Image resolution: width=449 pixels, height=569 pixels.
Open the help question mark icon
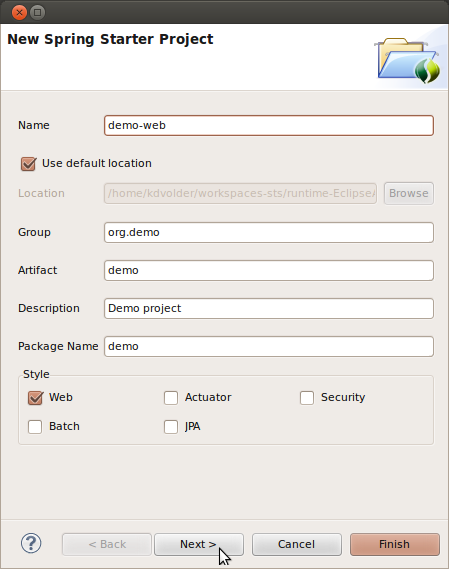coord(31,543)
